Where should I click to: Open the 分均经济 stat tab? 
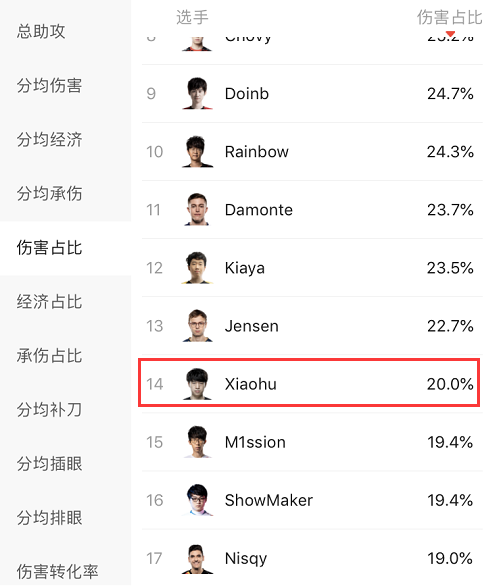pyautogui.click(x=49, y=140)
